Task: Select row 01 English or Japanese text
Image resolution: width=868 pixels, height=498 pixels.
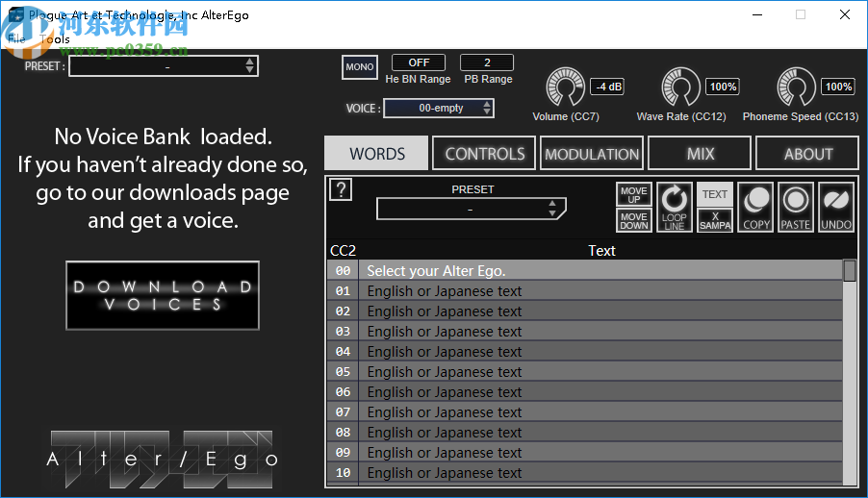Action: click(x=584, y=290)
